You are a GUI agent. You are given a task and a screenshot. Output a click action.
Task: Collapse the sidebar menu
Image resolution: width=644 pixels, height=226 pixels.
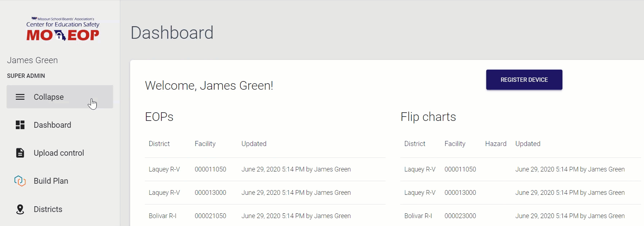49,97
